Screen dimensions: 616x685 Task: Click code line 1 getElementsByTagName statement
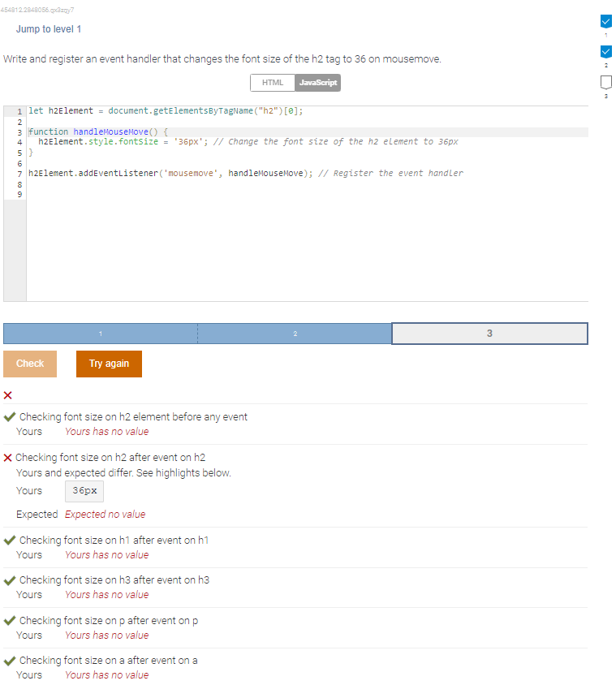[166, 111]
